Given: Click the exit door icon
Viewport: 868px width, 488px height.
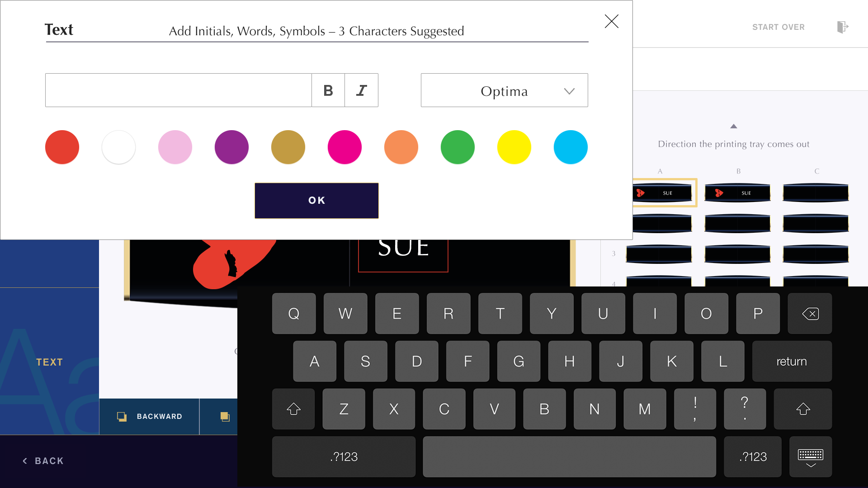Looking at the screenshot, I should point(842,27).
